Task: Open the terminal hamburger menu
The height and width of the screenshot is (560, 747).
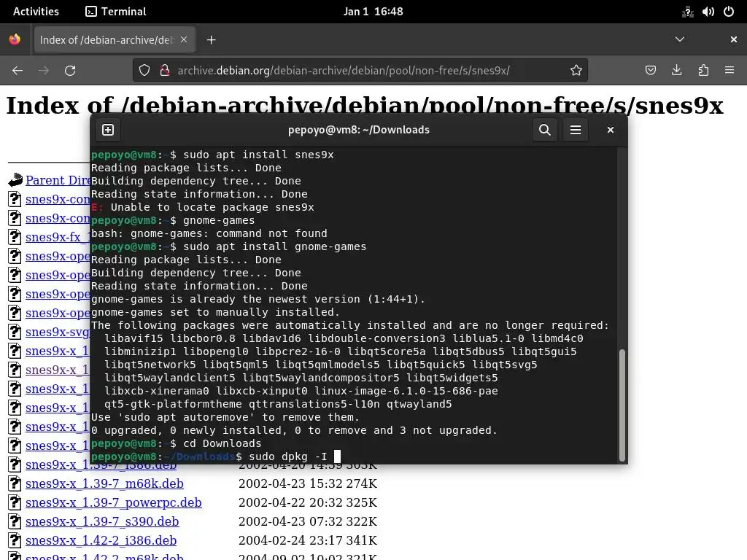Action: 576,130
